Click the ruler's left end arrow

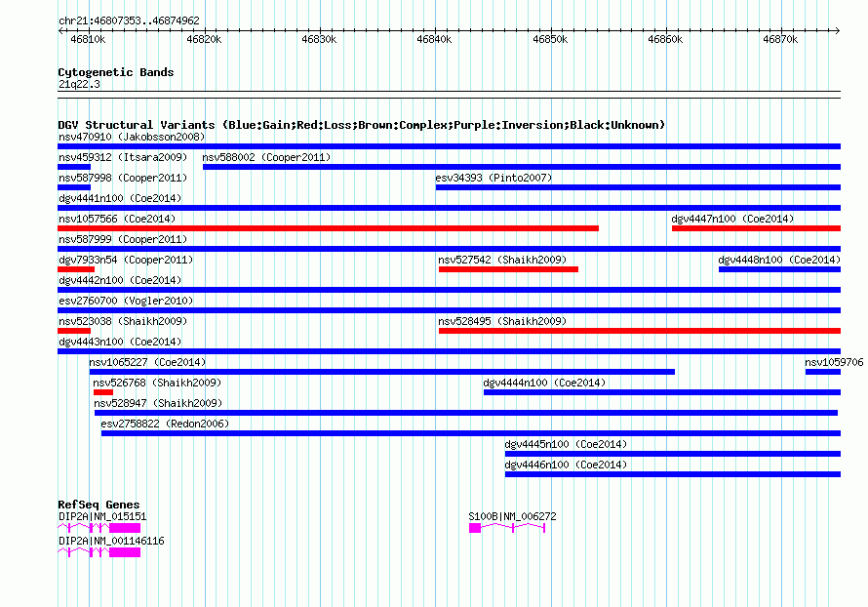tap(60, 30)
